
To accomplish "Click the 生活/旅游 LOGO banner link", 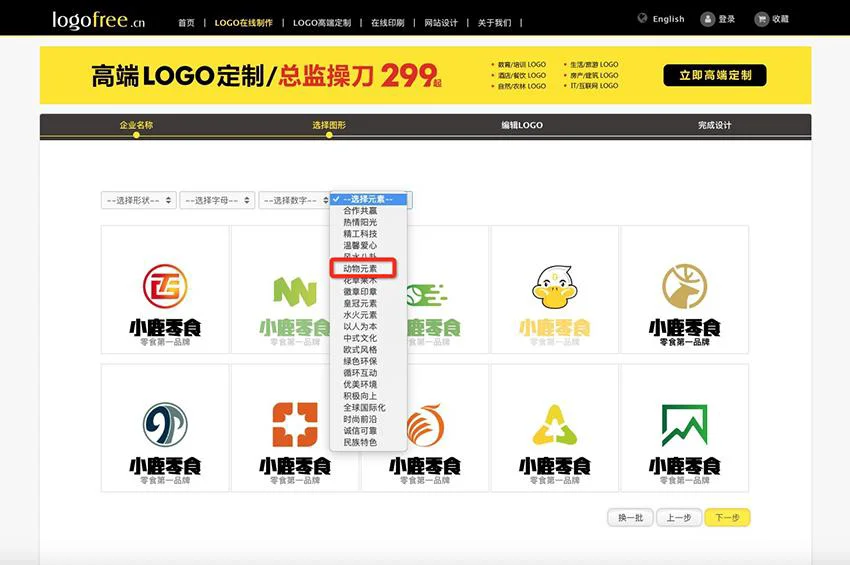I will pyautogui.click(x=594, y=64).
